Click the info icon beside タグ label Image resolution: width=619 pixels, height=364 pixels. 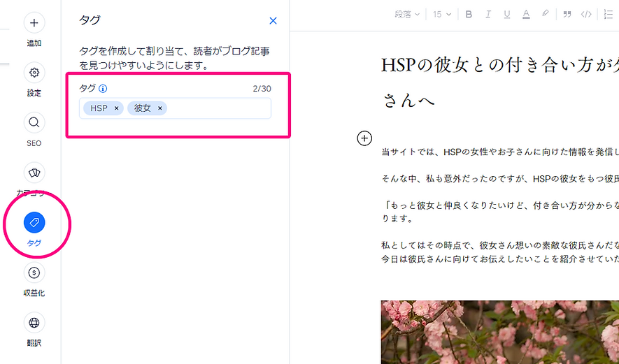coord(103,89)
